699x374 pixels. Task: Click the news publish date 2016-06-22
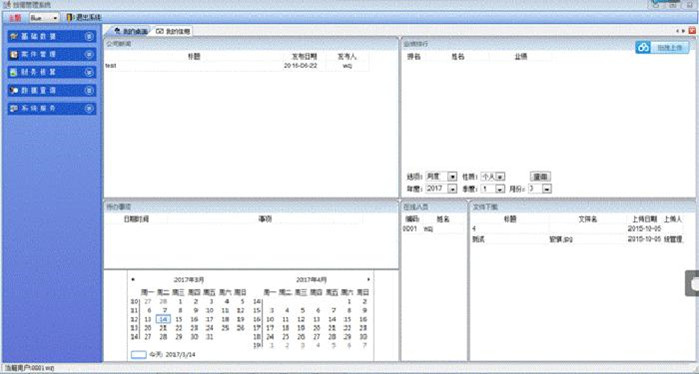300,66
